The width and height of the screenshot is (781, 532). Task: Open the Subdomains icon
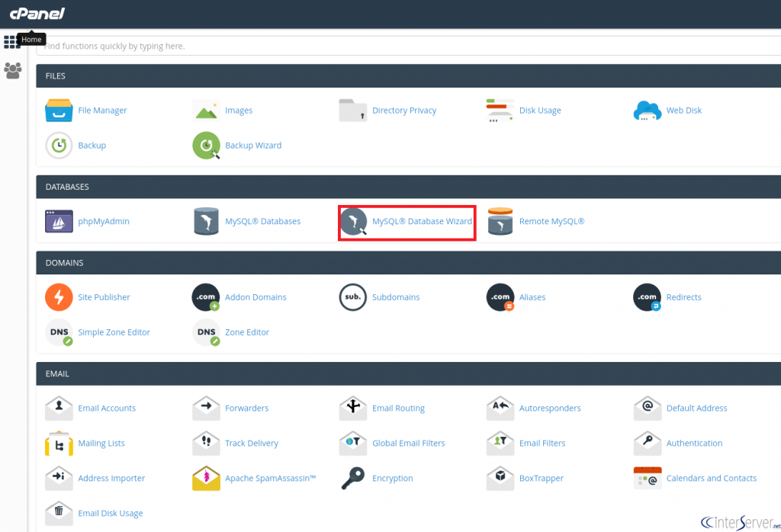(x=352, y=297)
